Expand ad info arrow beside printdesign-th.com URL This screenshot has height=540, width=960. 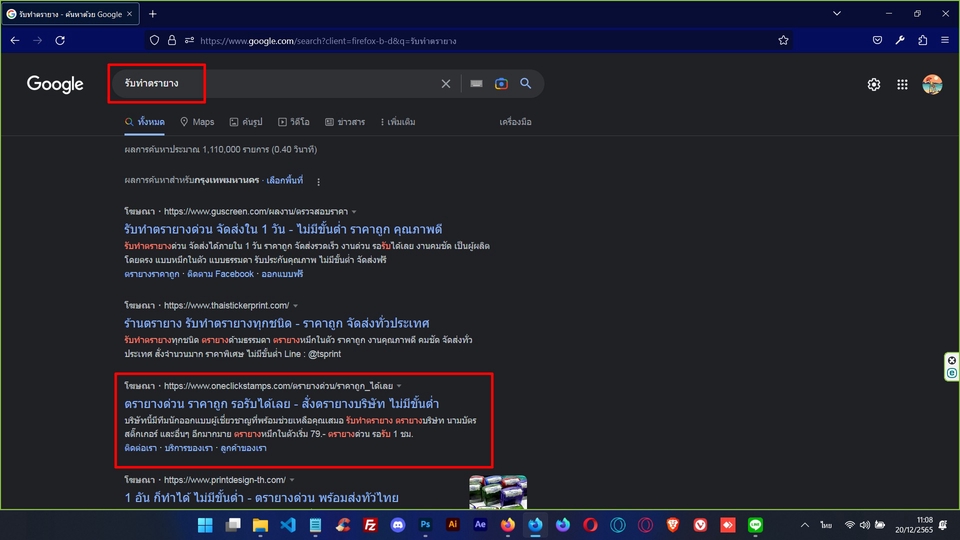[x=292, y=480]
